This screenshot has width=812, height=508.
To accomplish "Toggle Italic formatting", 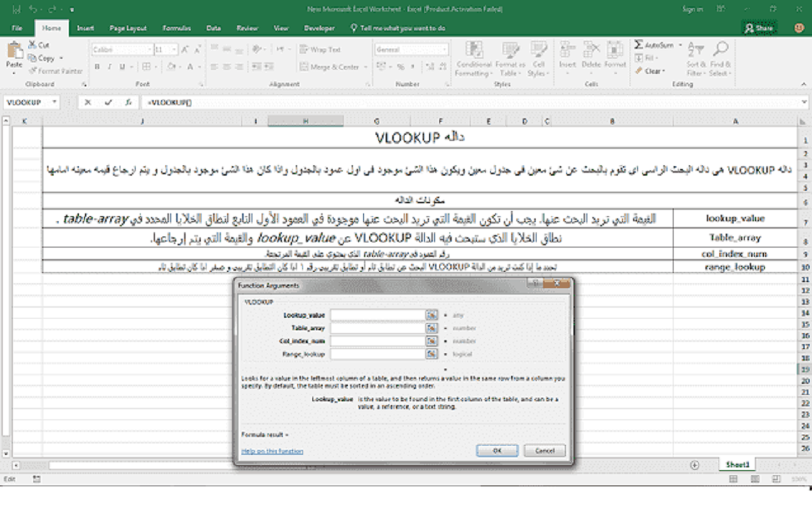I will click(109, 66).
